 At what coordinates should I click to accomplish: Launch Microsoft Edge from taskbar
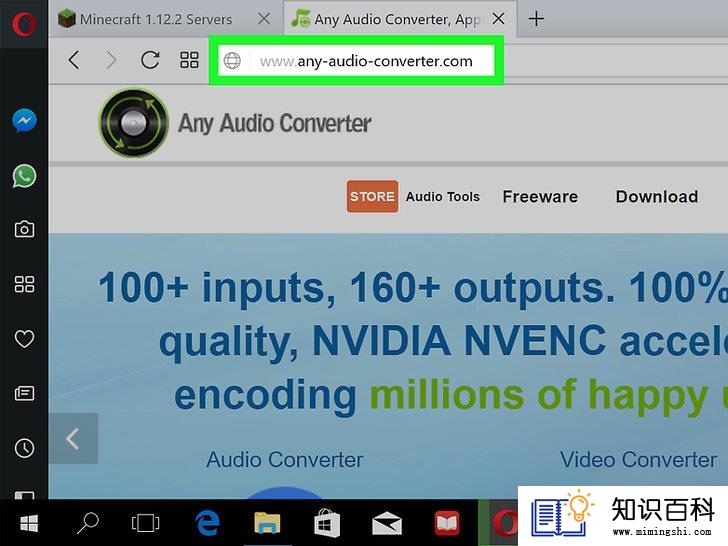(x=207, y=523)
